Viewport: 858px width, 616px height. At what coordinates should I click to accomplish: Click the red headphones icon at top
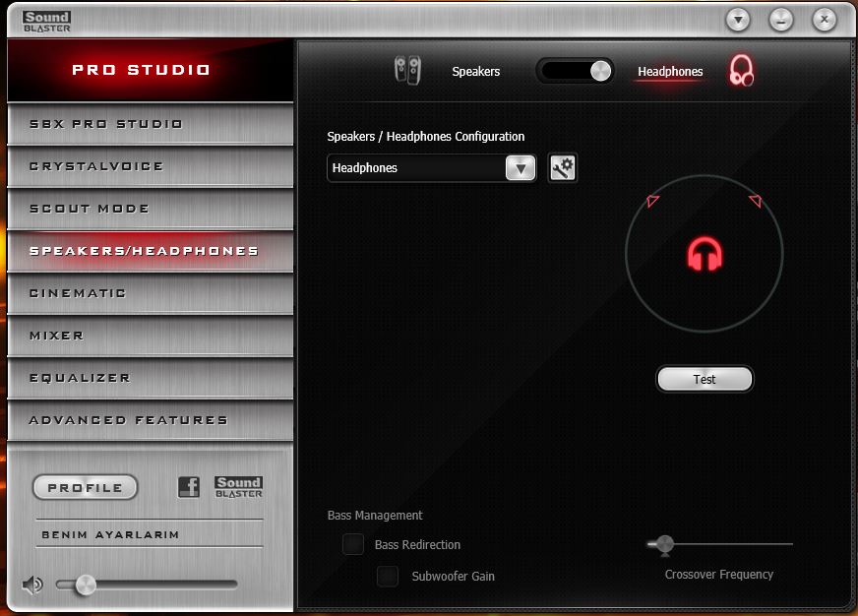[741, 71]
